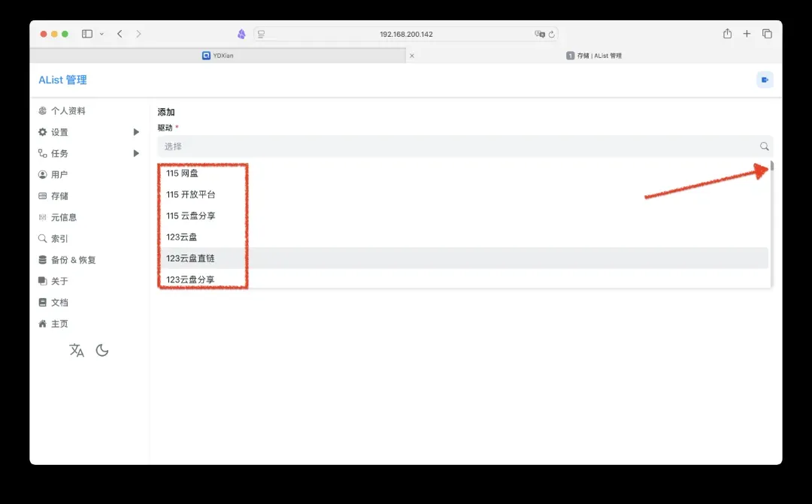Expand the 任务 tasks submenu arrow

point(136,153)
